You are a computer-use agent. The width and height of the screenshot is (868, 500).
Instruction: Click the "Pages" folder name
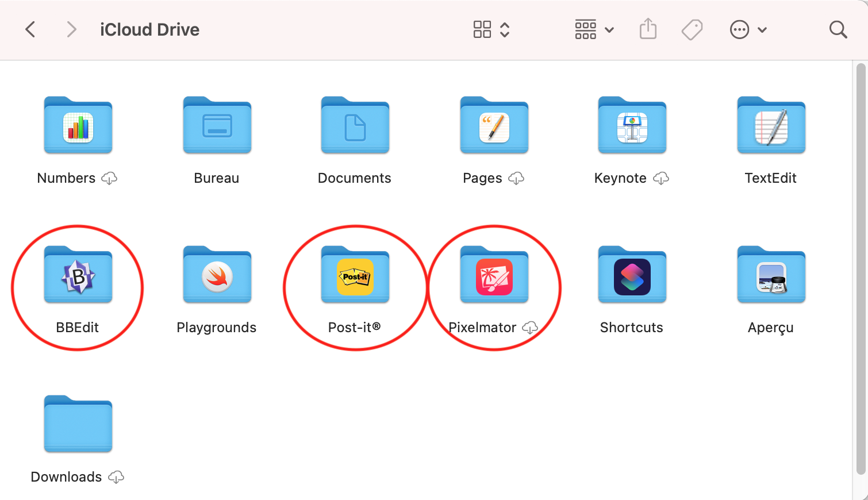click(x=482, y=179)
